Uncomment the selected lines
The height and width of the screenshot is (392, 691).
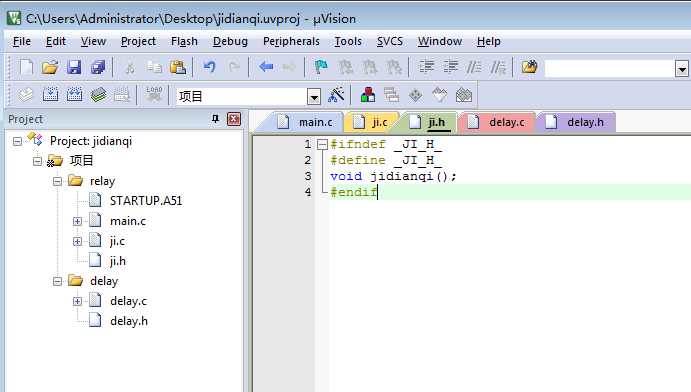pos(498,67)
